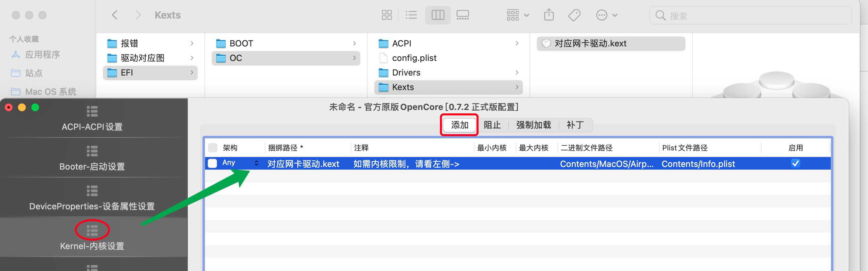
Task: Open Finder more actions menu
Action: 607,15
